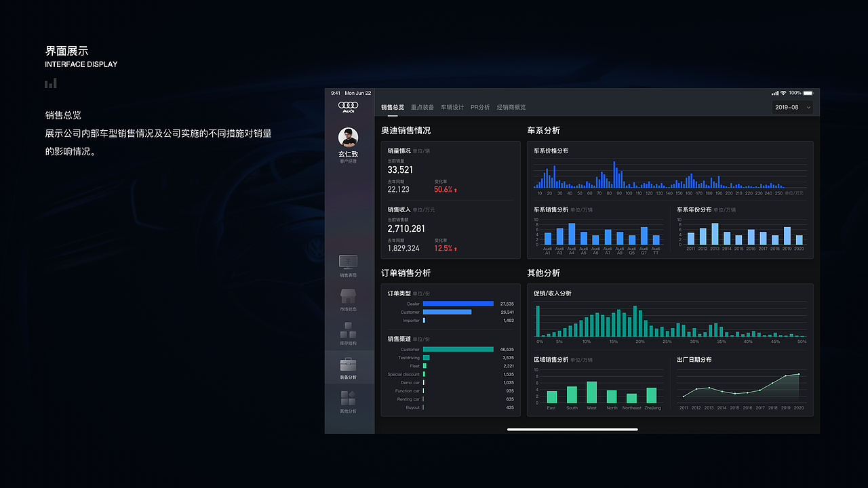Click the current sales value 33,521
The height and width of the screenshot is (488, 868).
tap(400, 169)
